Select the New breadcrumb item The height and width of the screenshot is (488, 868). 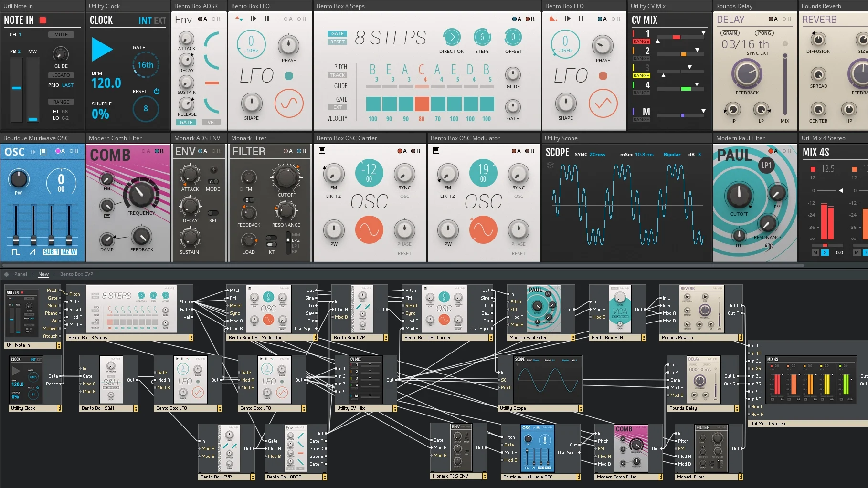[x=43, y=274]
